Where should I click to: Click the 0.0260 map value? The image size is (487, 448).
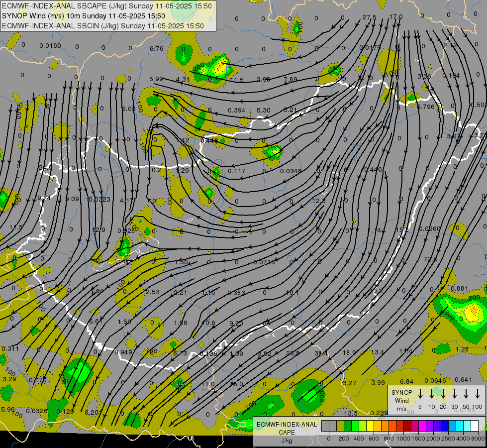429,229
